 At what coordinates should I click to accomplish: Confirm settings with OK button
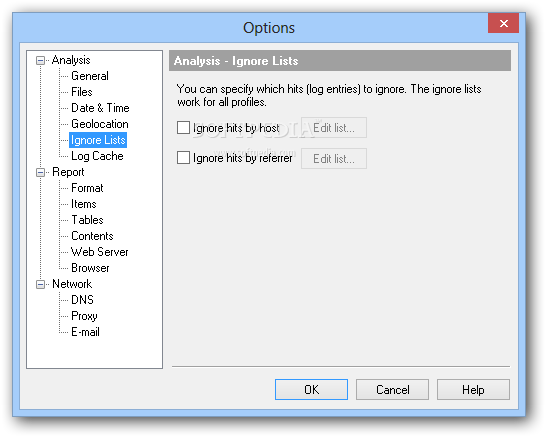point(311,390)
